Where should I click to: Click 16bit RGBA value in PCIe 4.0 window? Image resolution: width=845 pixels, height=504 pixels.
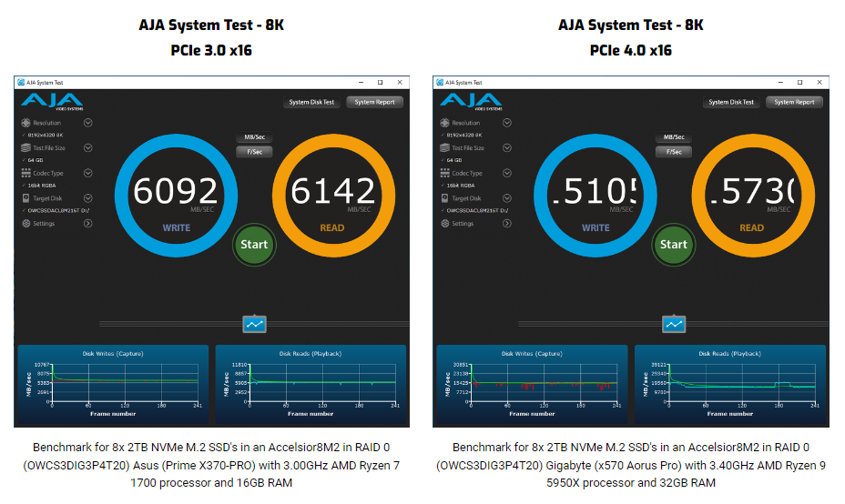coord(460,186)
